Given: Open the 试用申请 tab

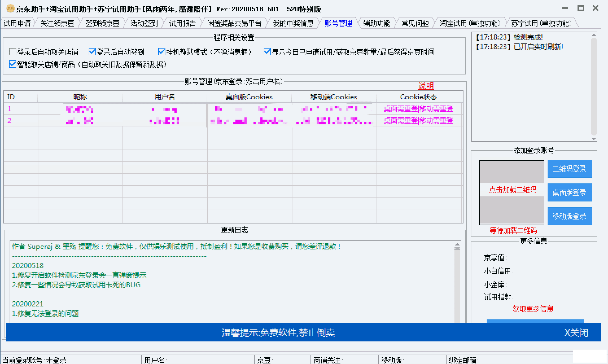Looking at the screenshot, I should 17,23.
